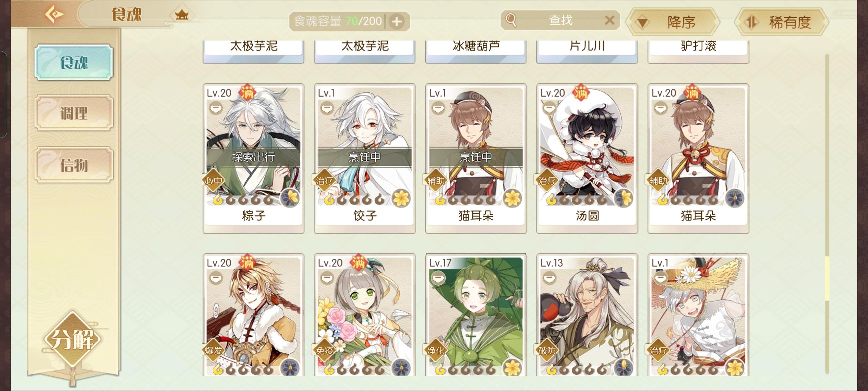
Task: Switch to the 食魂 sidebar tab
Action: [x=74, y=62]
